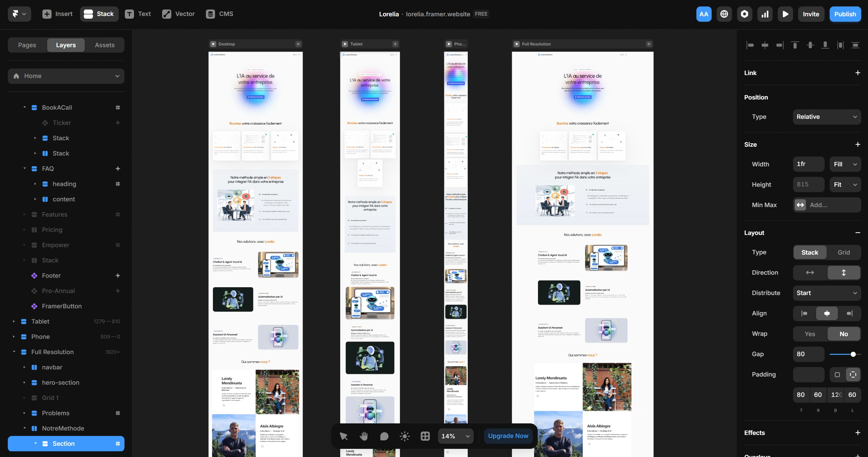This screenshot has width=868, height=457.
Task: Open site settings hexagon icon
Action: pyautogui.click(x=745, y=14)
